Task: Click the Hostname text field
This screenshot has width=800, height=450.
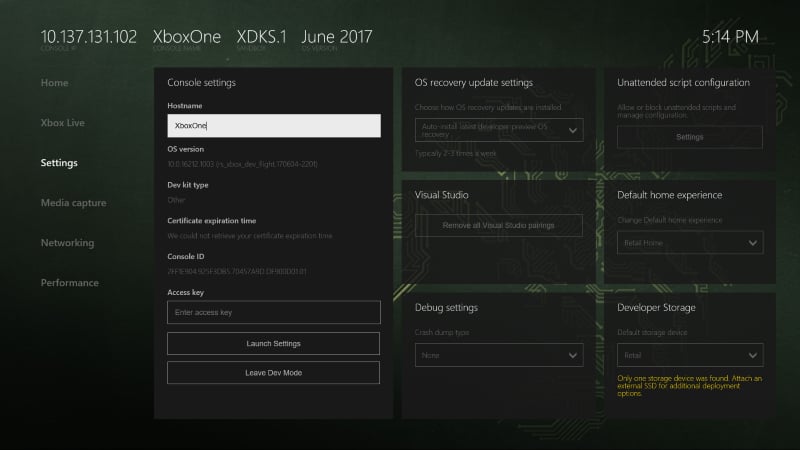Action: [x=274, y=126]
